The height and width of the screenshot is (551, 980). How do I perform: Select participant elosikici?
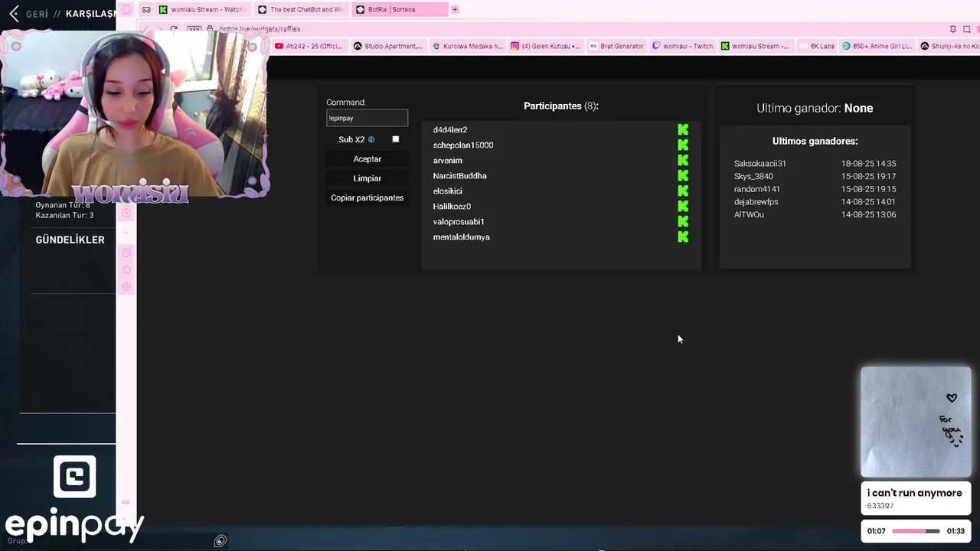[x=448, y=191]
